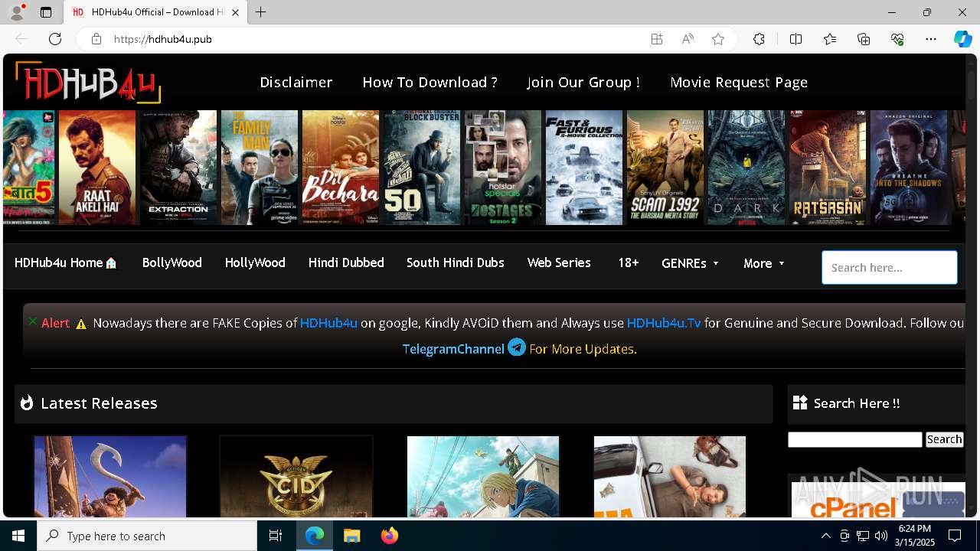This screenshot has width=980, height=551.
Task: Open Raat Akeli Hai poster
Action: (97, 168)
